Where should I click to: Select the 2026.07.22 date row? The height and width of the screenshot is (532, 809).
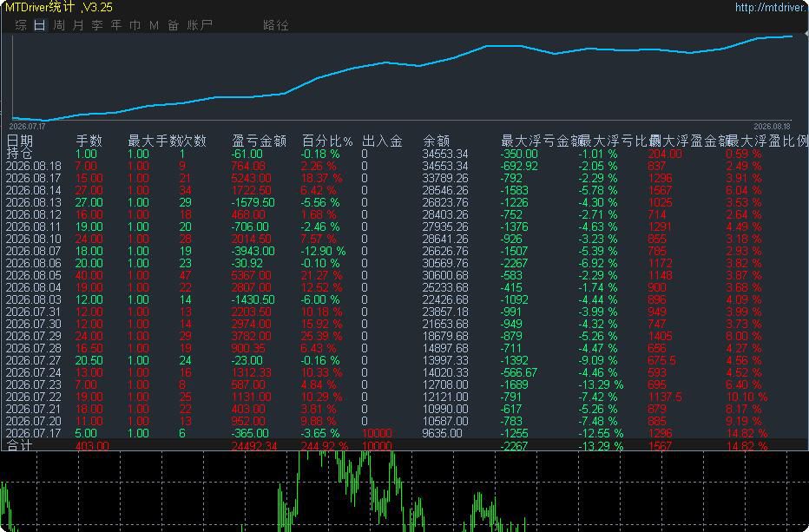[34, 397]
